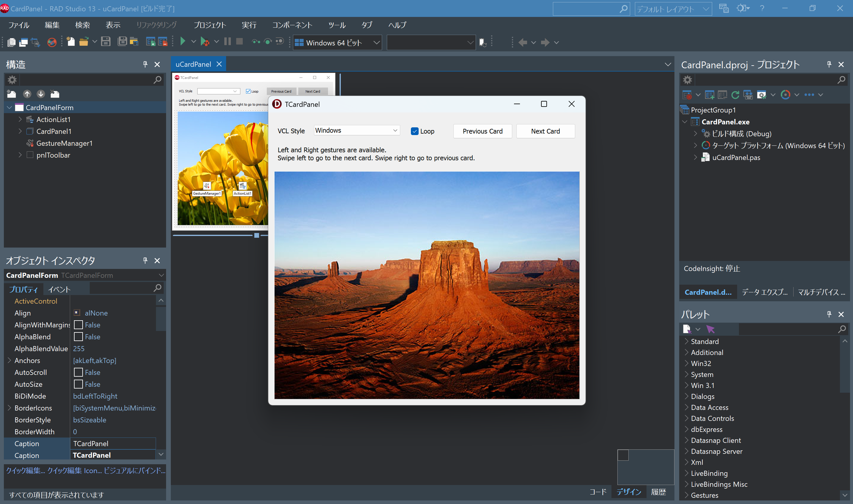Click the Add file to project icon
853x504 pixels.
(150, 42)
